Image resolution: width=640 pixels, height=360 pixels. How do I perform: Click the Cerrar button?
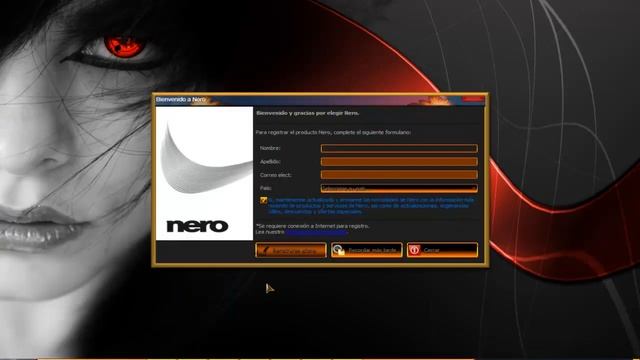pyautogui.click(x=442, y=250)
